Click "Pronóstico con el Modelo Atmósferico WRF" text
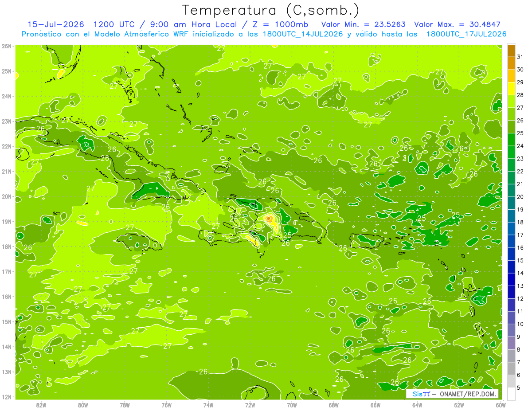The width and height of the screenshot is (532, 411). pyautogui.click(x=106, y=34)
